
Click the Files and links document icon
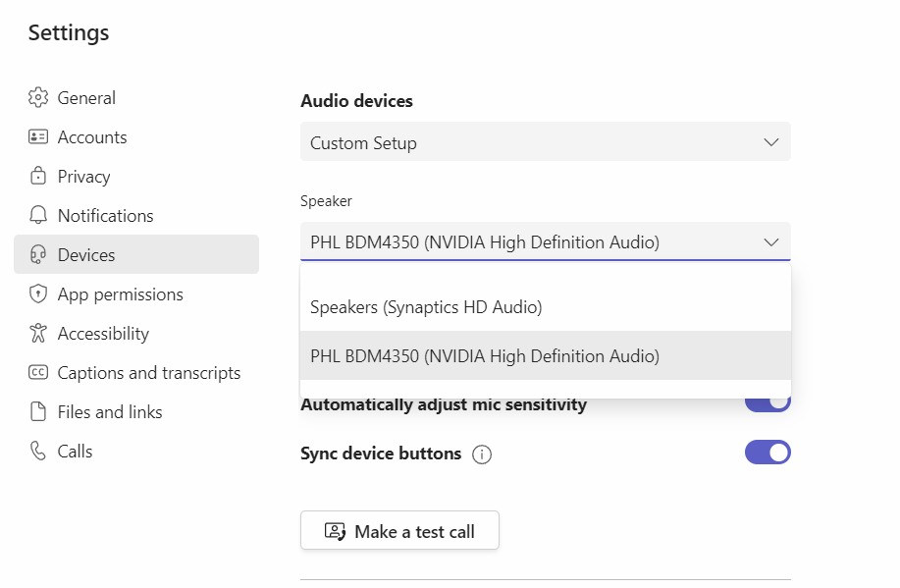click(38, 412)
